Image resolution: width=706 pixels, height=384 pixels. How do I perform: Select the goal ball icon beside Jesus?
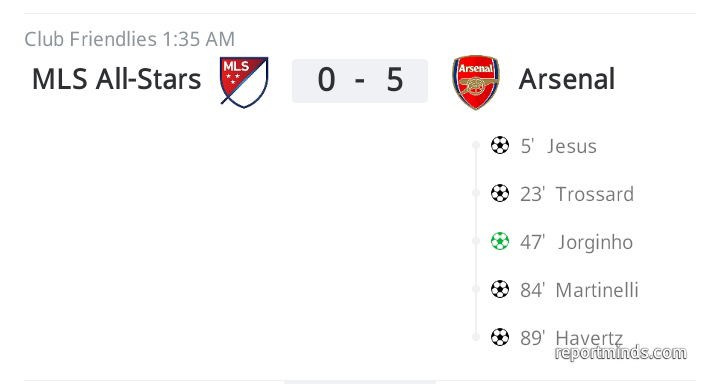tap(500, 145)
